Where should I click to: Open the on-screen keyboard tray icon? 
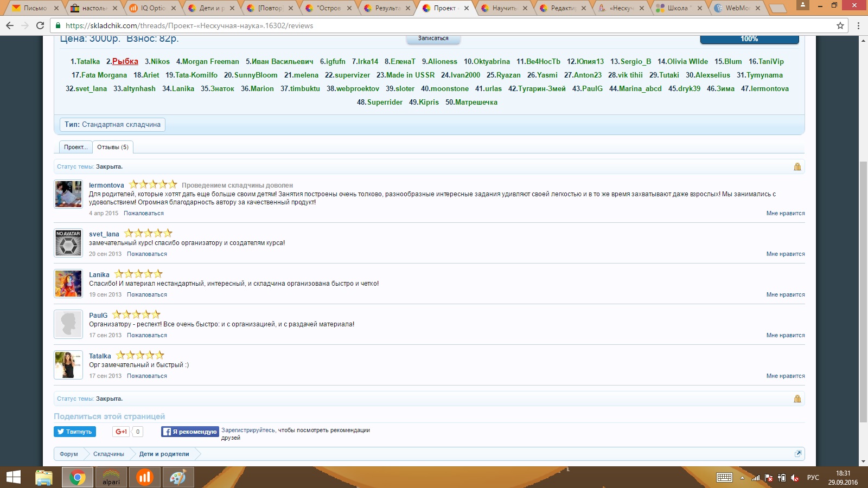[x=724, y=478]
